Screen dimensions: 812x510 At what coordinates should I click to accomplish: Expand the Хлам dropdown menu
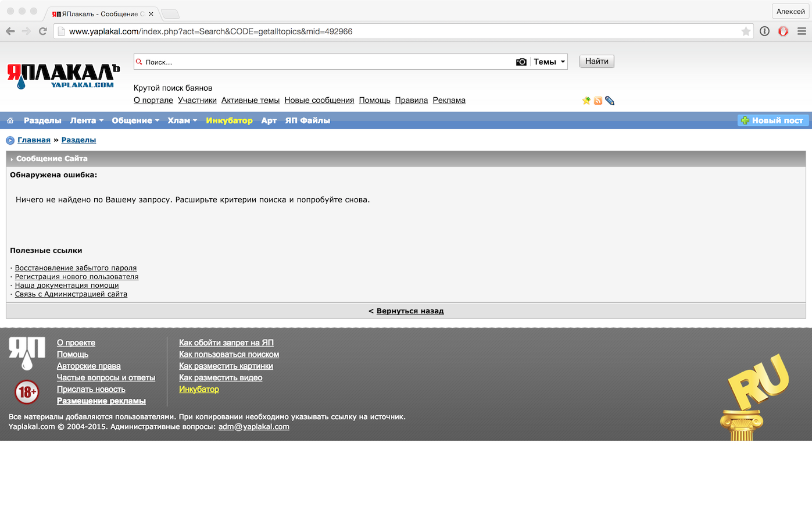point(182,120)
